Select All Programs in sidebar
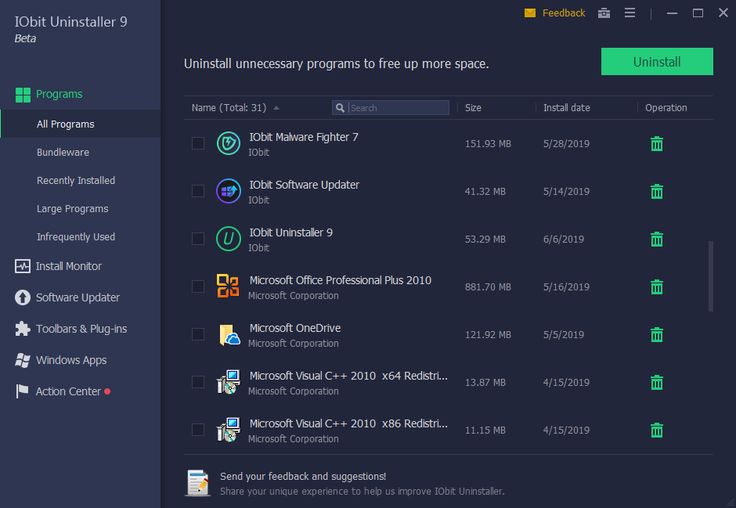Image resolution: width=736 pixels, height=508 pixels. point(81,124)
